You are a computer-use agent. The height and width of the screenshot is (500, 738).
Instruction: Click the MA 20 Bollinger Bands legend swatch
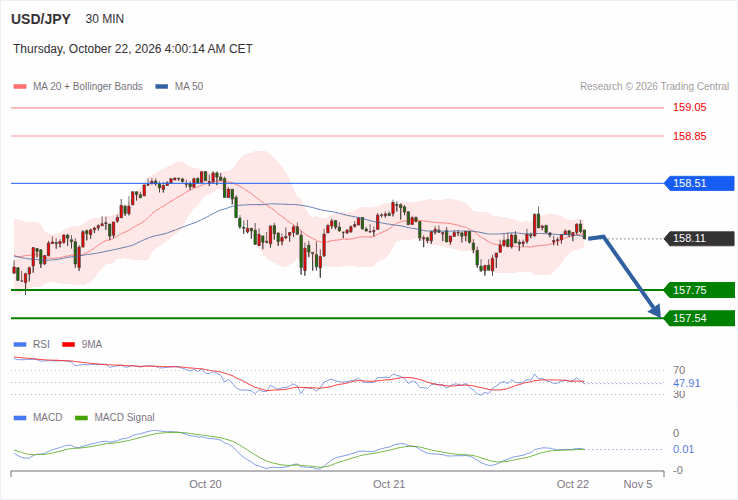pyautogui.click(x=20, y=87)
